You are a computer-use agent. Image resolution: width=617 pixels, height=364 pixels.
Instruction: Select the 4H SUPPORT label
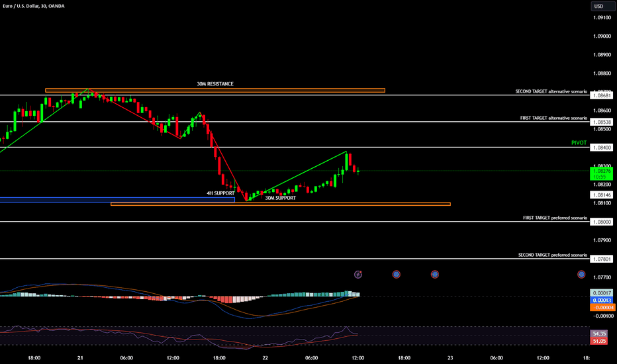pos(220,193)
